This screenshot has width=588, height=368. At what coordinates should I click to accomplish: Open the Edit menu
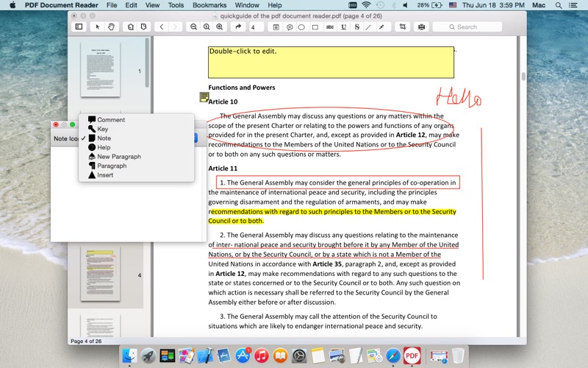click(131, 5)
